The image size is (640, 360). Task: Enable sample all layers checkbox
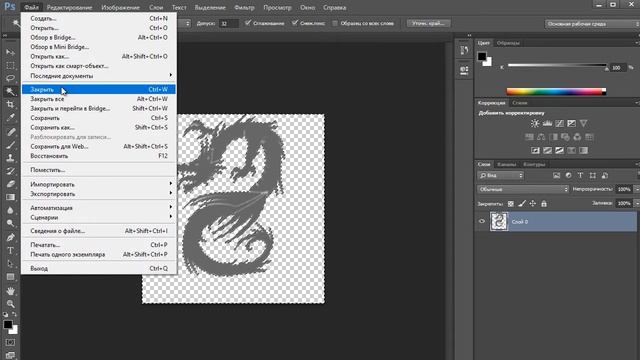click(x=335, y=23)
